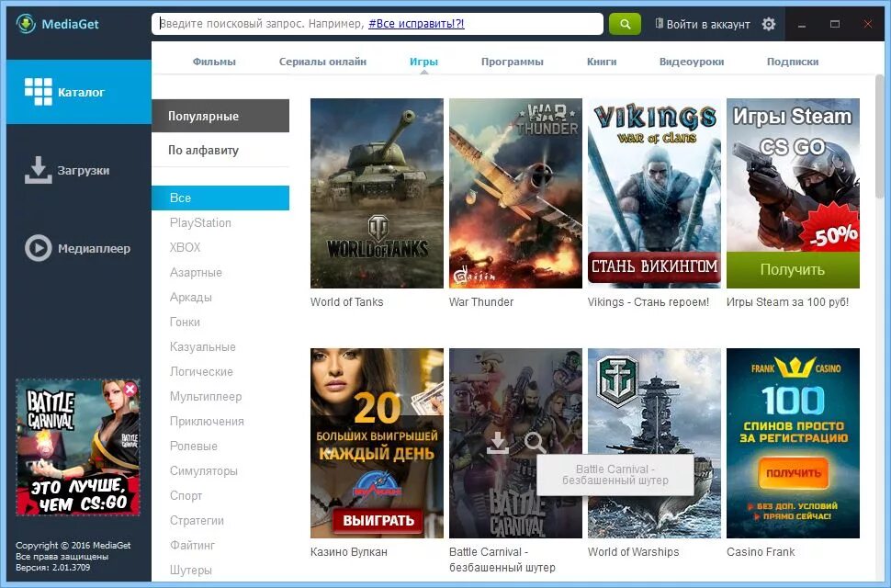Open the Программы tab
This screenshot has width=891, height=588.
(x=513, y=62)
